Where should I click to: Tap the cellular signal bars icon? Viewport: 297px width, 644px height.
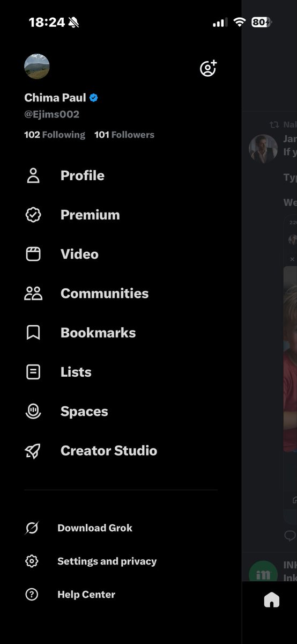(x=220, y=23)
